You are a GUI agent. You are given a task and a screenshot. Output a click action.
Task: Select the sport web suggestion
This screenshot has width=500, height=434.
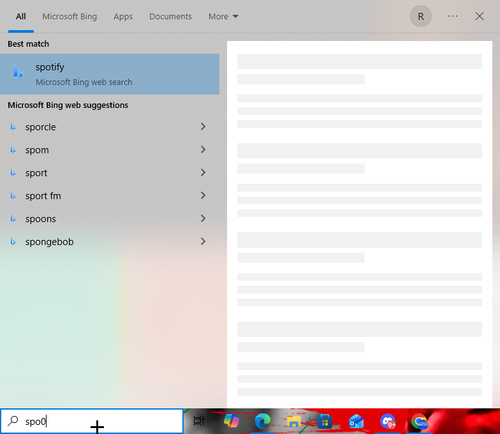110,173
